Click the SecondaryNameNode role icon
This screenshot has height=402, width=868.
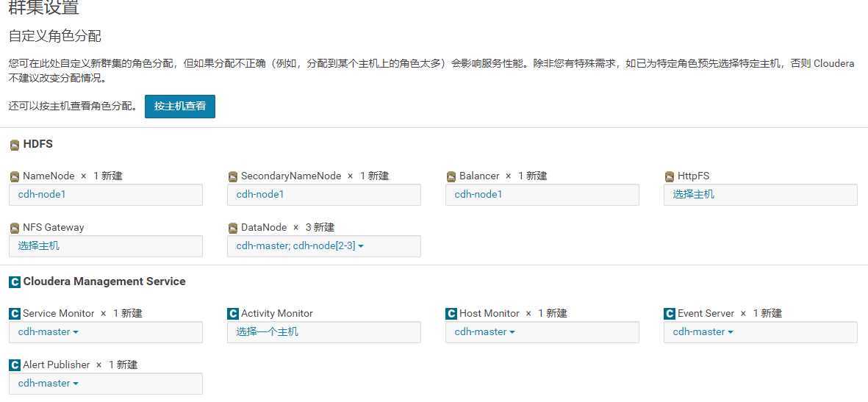click(x=233, y=176)
